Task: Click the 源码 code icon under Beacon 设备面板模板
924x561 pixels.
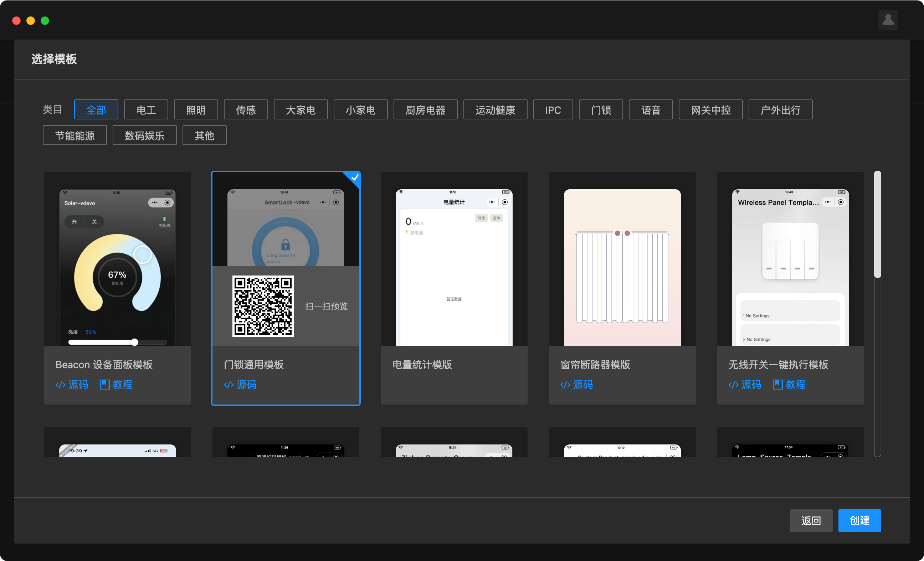Action: [x=60, y=385]
